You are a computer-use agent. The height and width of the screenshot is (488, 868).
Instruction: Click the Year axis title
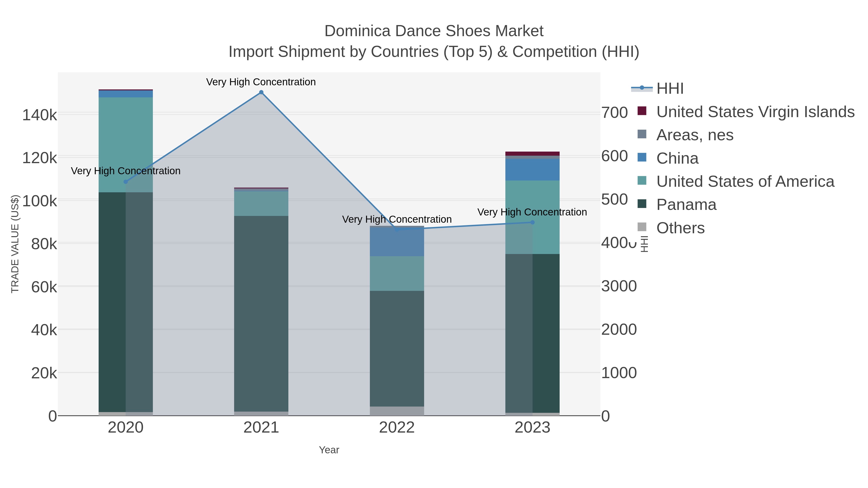point(329,450)
